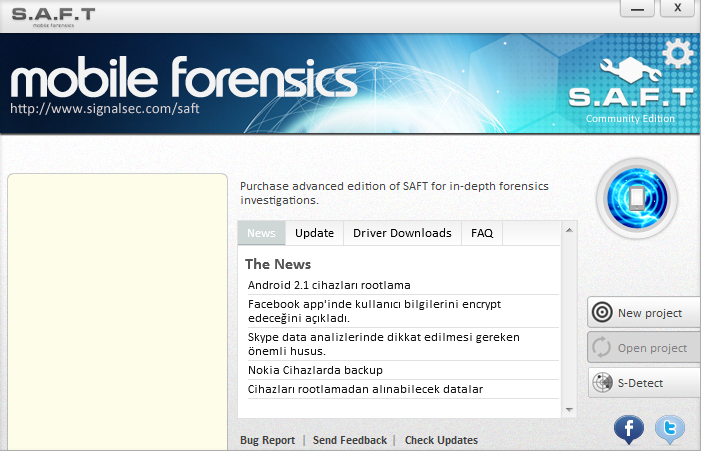Open the Facebook app encrypt news item
Viewport: 701px width, 451px height.
point(374,311)
